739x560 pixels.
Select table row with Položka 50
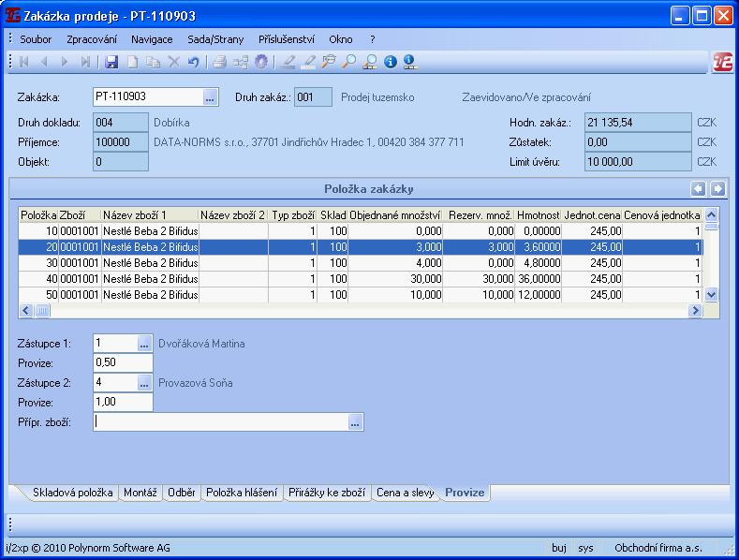click(x=361, y=295)
